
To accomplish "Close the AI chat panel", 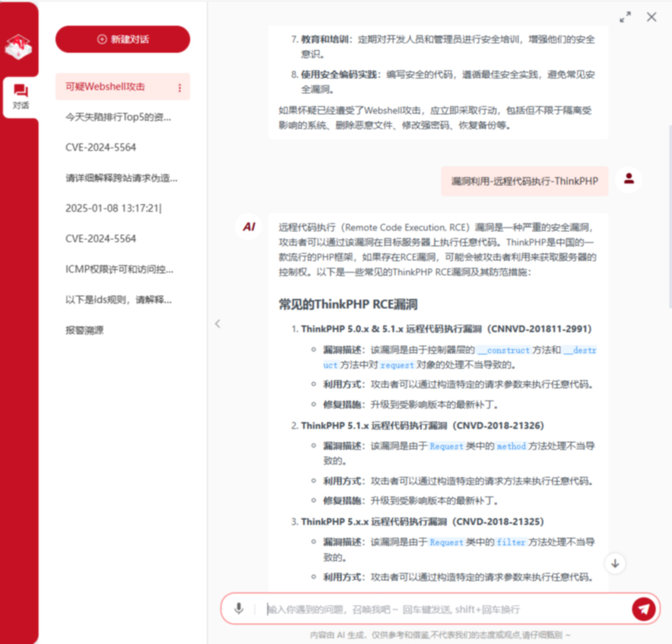I will click(x=651, y=17).
